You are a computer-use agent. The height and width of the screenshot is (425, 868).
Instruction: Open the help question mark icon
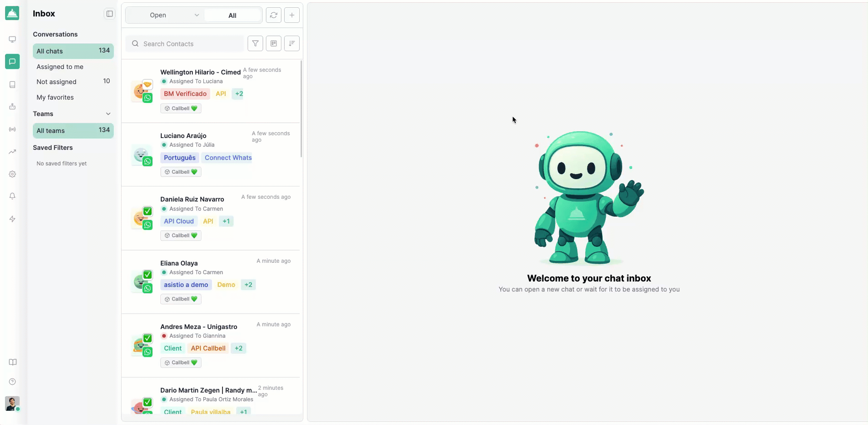tap(12, 382)
